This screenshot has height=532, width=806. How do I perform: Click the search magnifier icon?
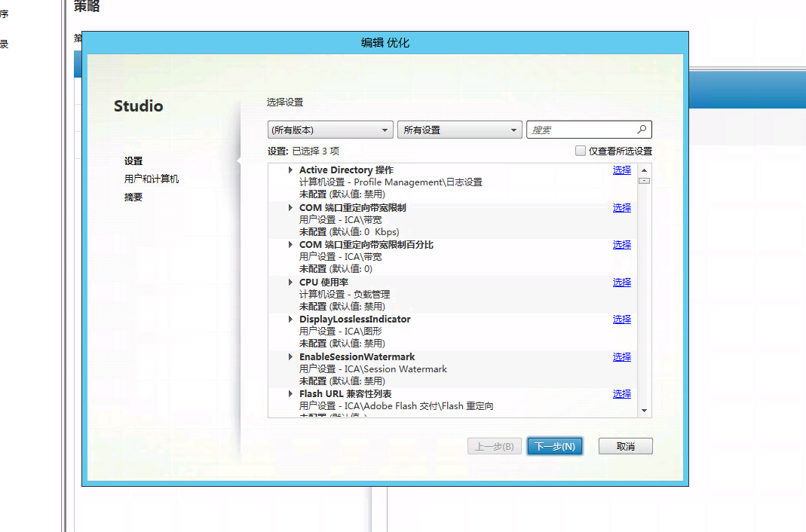point(642,130)
